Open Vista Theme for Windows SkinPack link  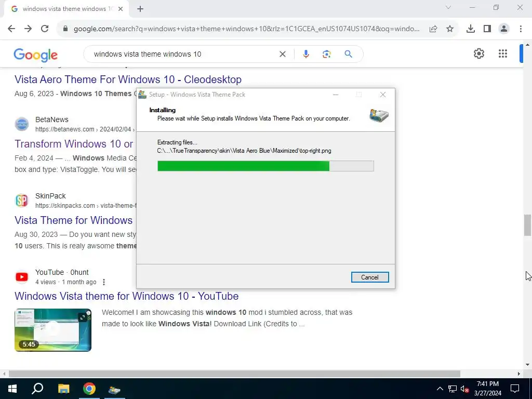pyautogui.click(x=73, y=220)
